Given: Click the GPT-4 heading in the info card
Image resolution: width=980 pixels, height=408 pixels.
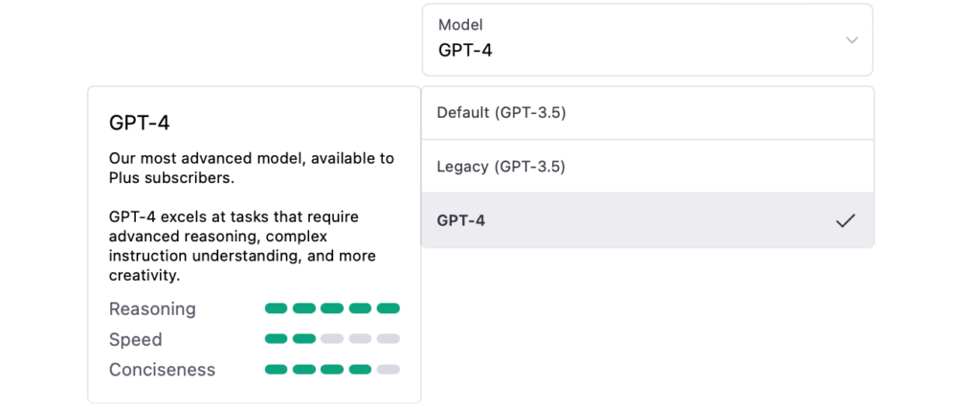Looking at the screenshot, I should 140,123.
